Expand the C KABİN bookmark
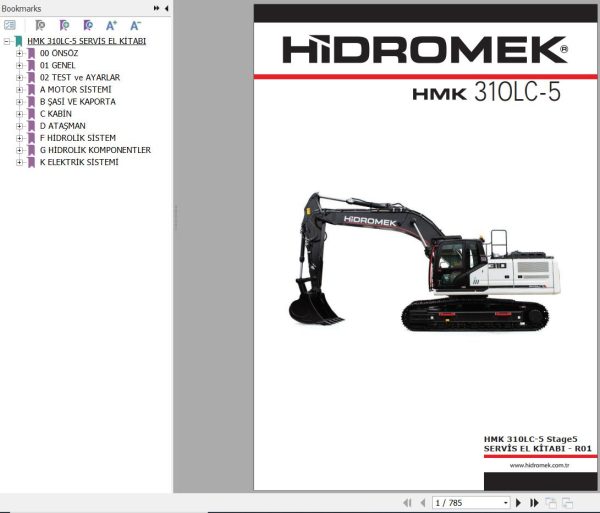Viewport: 600px width, 513px height. (x=19, y=114)
